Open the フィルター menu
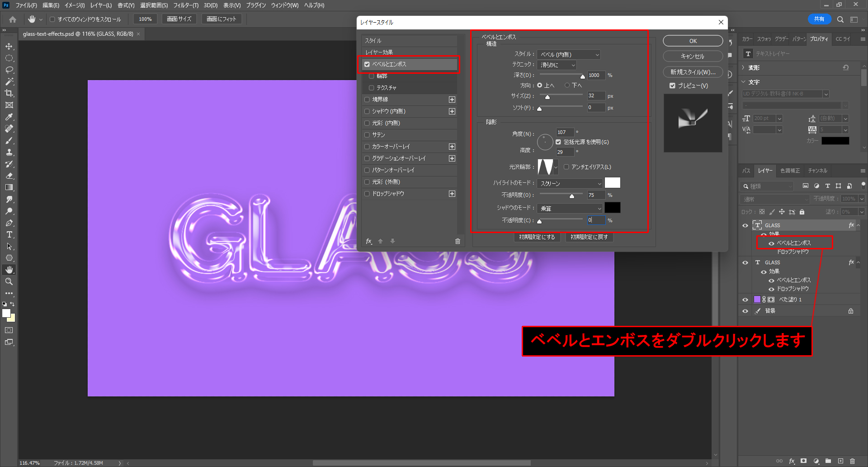Viewport: 868px width, 467px height. [x=185, y=5]
